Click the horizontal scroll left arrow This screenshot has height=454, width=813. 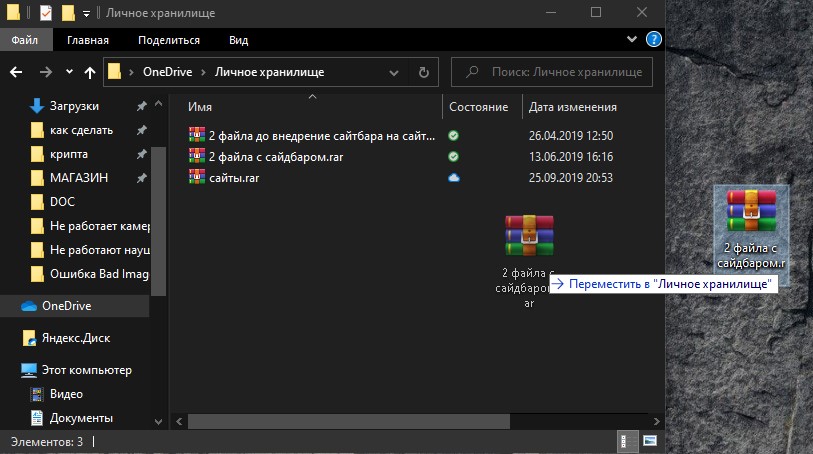(x=179, y=421)
